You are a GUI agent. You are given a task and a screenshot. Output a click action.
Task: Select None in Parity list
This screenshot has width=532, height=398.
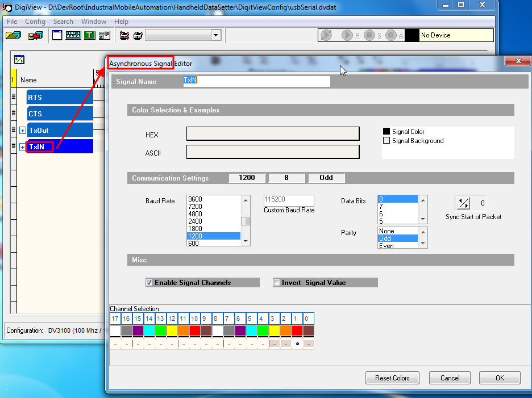click(x=398, y=231)
